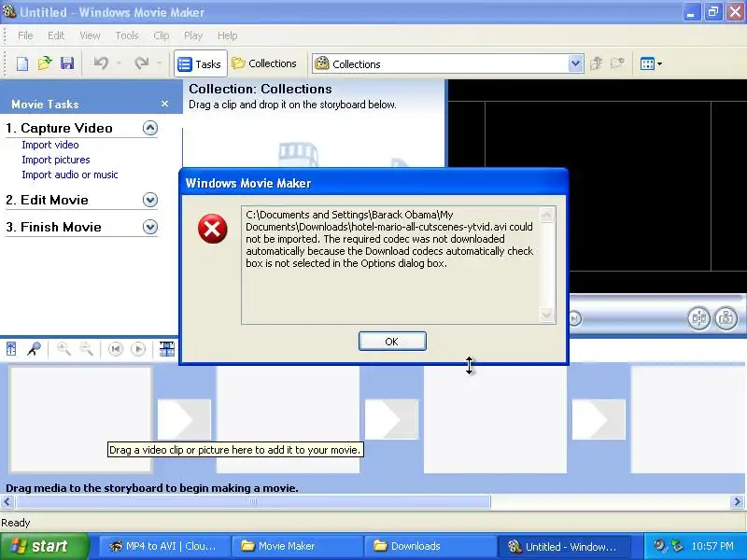
Task: Expand the Finish Movie section
Action: click(x=150, y=227)
